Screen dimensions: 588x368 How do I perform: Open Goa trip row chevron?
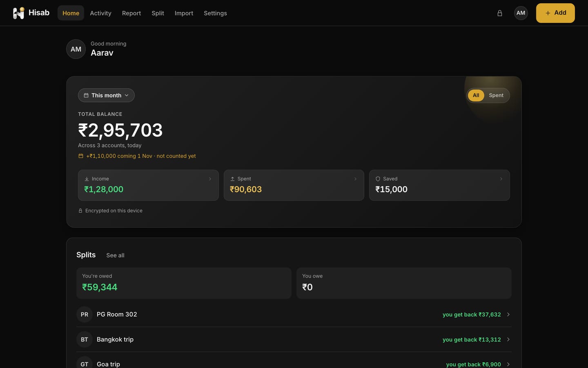point(508,364)
